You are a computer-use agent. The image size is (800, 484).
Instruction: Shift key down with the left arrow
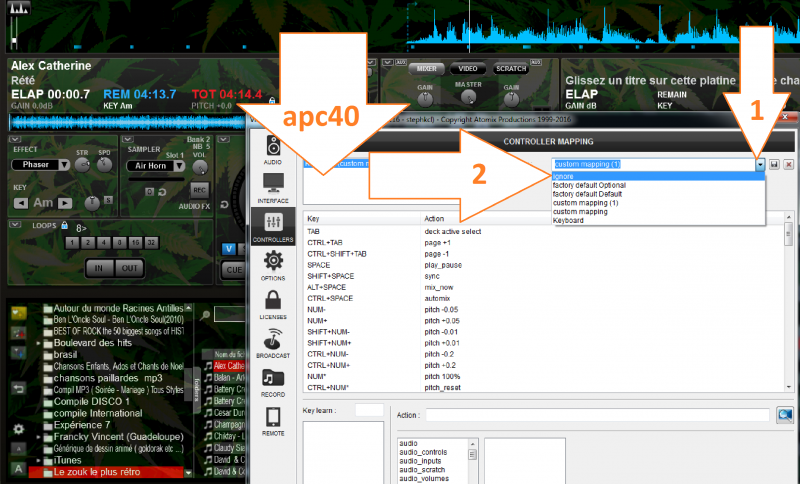pos(21,203)
